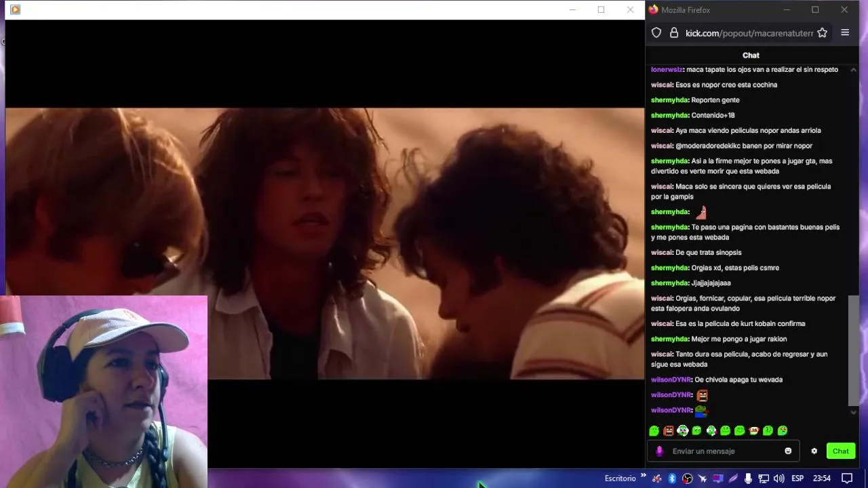Click the purple feather tray icon
The width and height of the screenshot is (868, 488).
pos(733,479)
